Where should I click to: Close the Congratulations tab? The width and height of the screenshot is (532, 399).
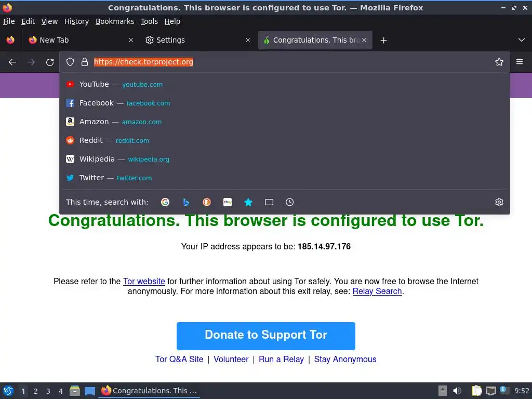click(x=364, y=40)
